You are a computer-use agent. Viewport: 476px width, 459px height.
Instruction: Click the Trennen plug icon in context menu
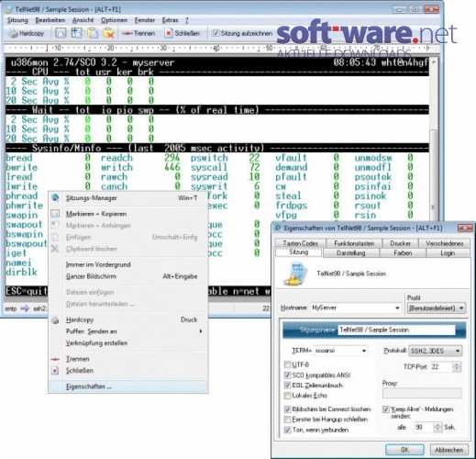[x=55, y=359]
